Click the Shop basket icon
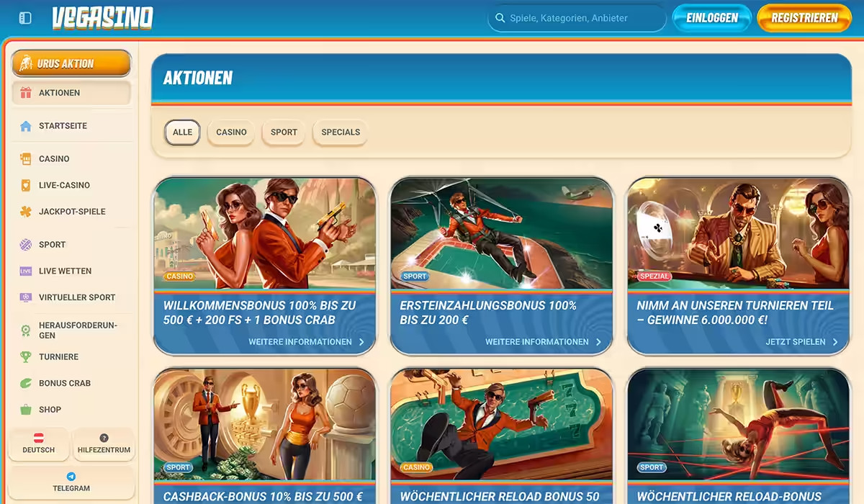The width and height of the screenshot is (864, 504). coord(26,410)
